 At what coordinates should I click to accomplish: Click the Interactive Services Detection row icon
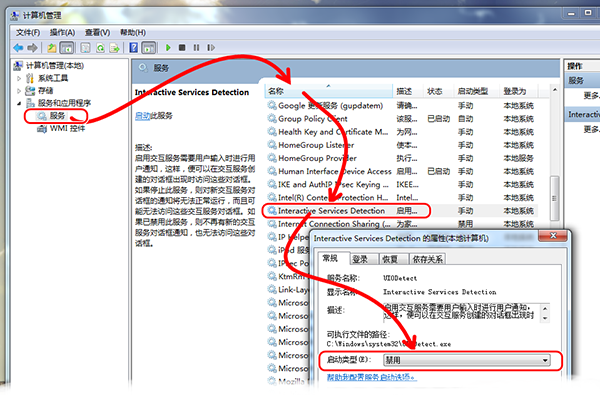272,211
